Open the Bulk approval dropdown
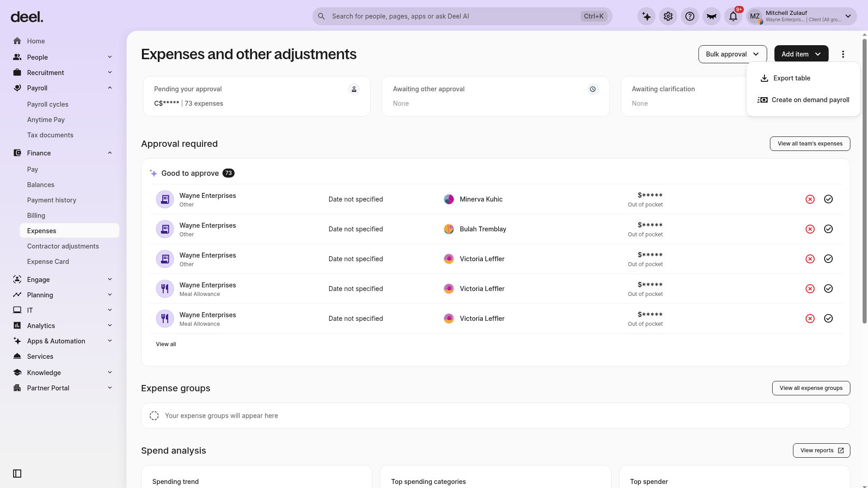Screen dimensions: 868x488 pos(732,54)
